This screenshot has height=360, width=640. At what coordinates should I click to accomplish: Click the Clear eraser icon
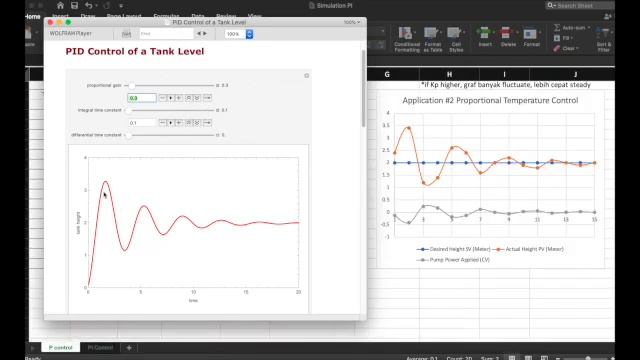point(557,48)
